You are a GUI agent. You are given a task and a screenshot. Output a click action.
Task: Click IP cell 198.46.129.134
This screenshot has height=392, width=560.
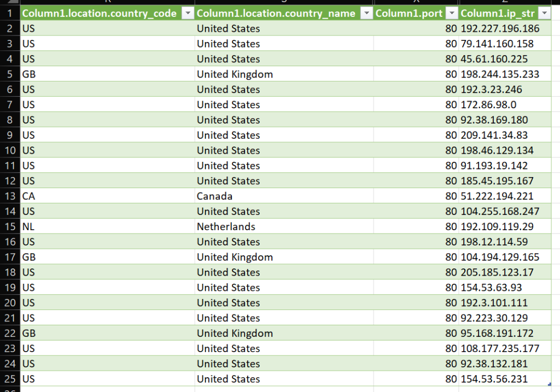(505, 150)
